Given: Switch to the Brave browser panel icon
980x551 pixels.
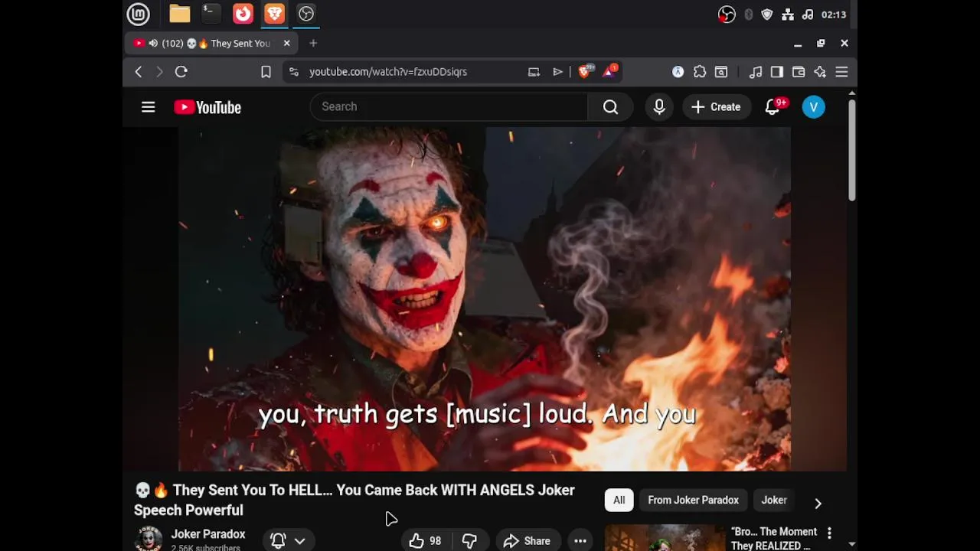Looking at the screenshot, I should (274, 14).
